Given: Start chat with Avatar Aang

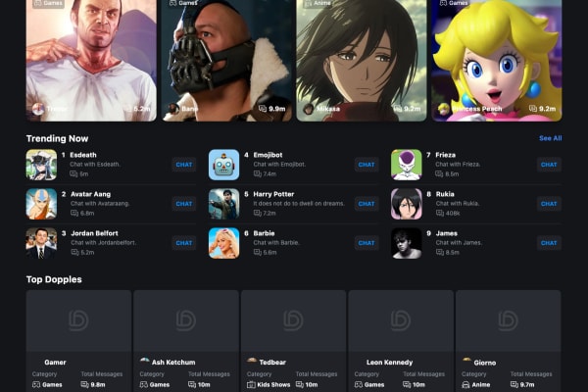Looking at the screenshot, I should 184,204.
